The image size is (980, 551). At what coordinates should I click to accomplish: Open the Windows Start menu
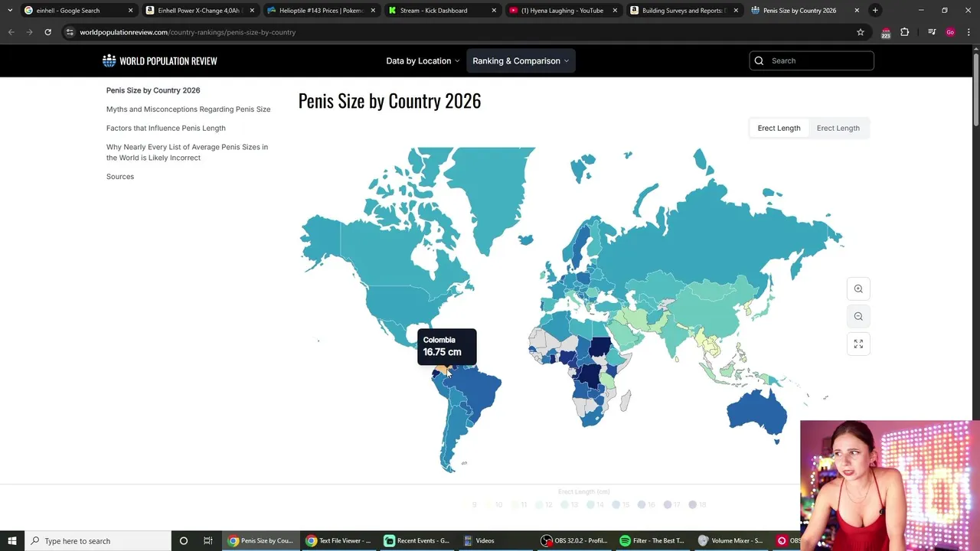(x=11, y=540)
